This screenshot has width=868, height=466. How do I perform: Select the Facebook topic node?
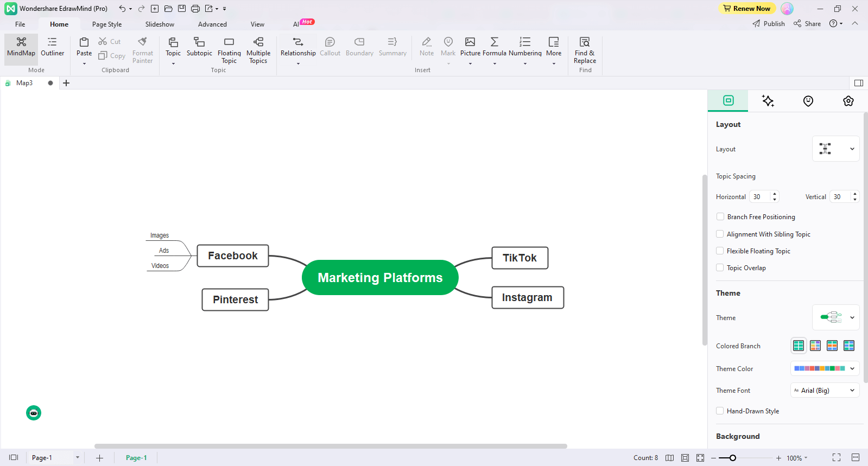(x=233, y=256)
